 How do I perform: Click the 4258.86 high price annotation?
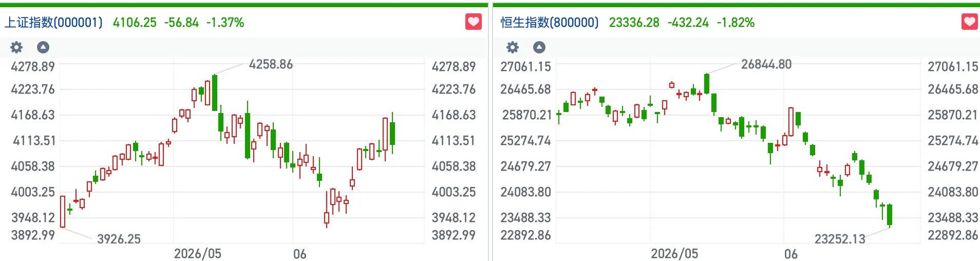click(271, 64)
